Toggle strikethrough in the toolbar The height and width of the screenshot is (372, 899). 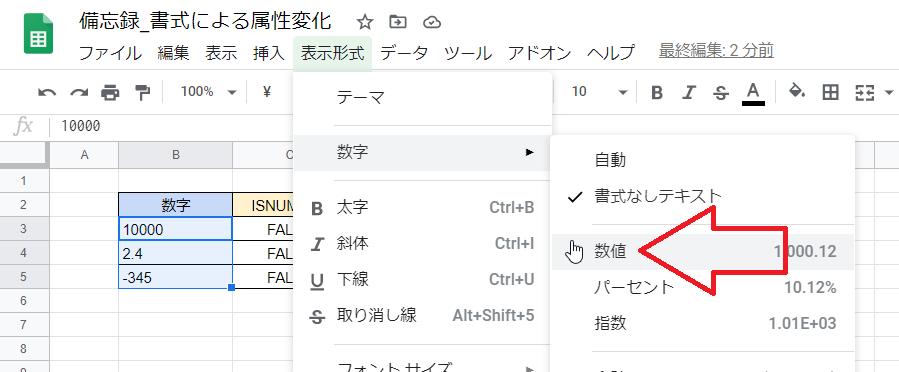click(x=722, y=92)
